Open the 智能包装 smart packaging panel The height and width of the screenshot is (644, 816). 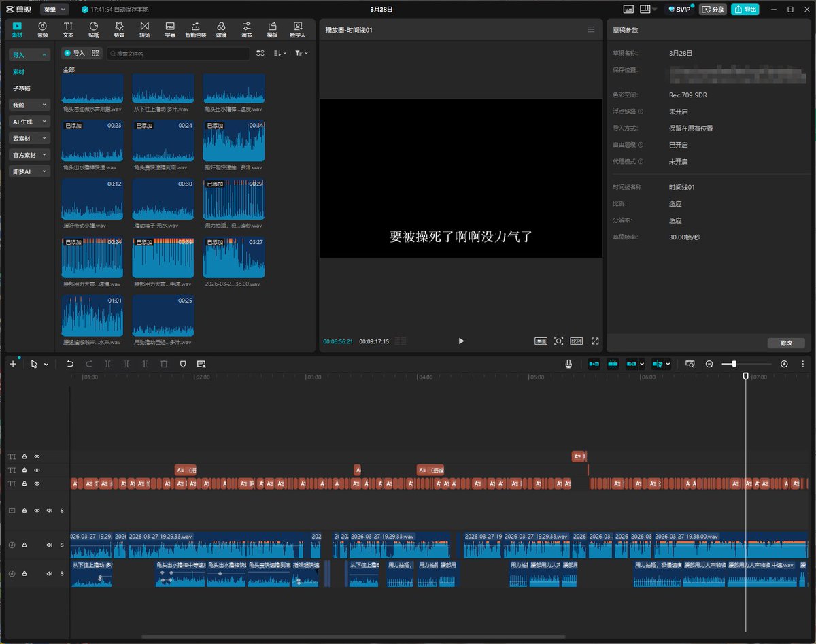(196, 29)
